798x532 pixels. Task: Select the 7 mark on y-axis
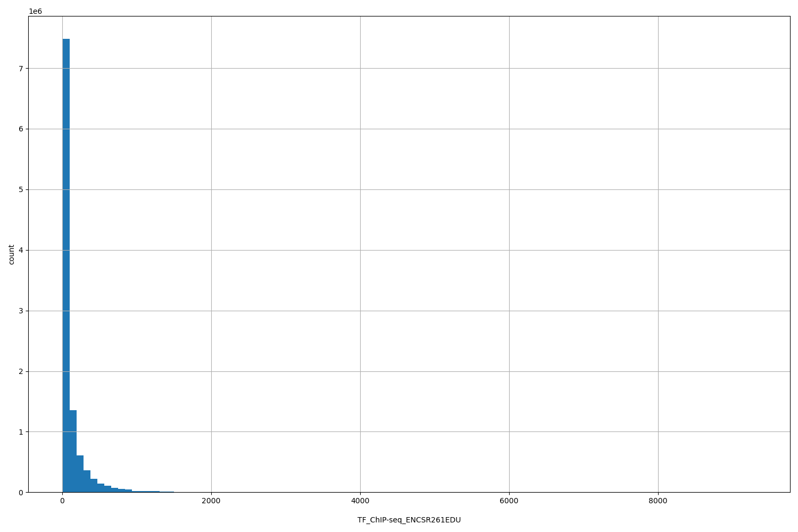click(22, 69)
